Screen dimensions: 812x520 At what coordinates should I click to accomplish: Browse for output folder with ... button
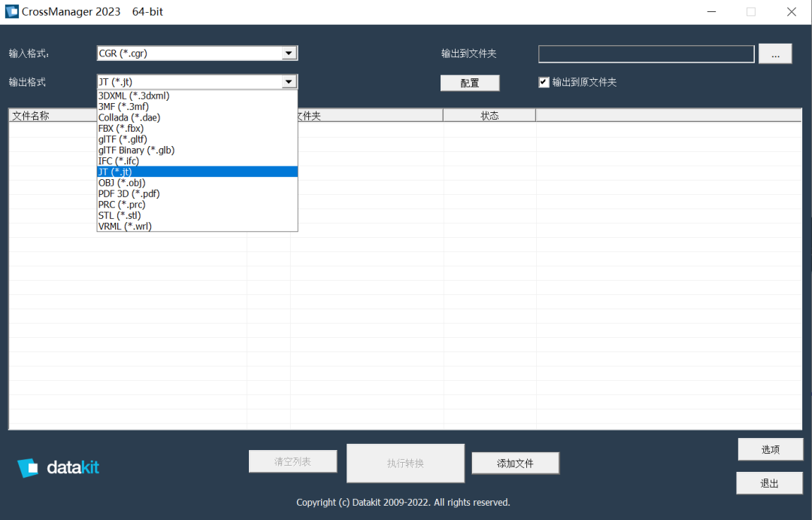(x=774, y=54)
